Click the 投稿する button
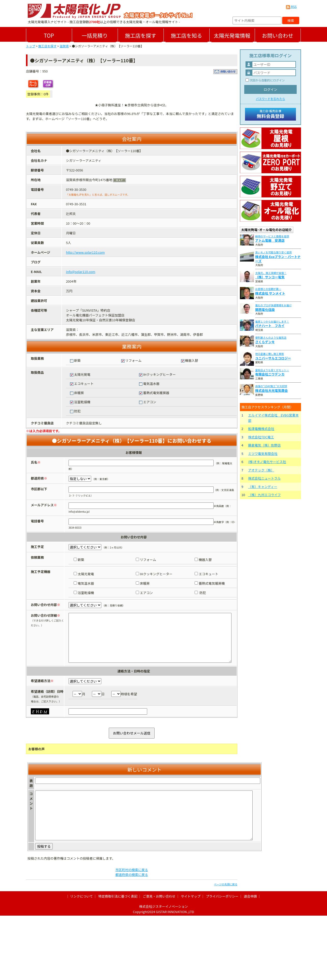Screen dimensions: 327x980 44,846
